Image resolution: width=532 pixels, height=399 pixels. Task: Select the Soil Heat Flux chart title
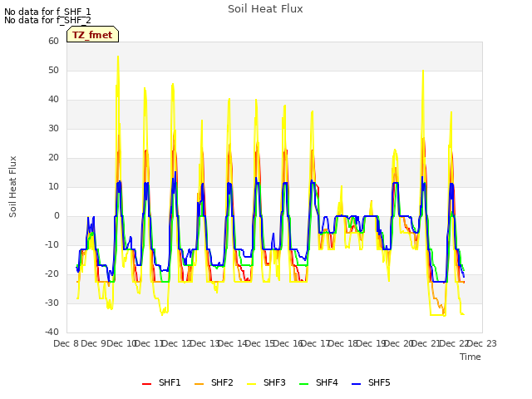[265, 9]
